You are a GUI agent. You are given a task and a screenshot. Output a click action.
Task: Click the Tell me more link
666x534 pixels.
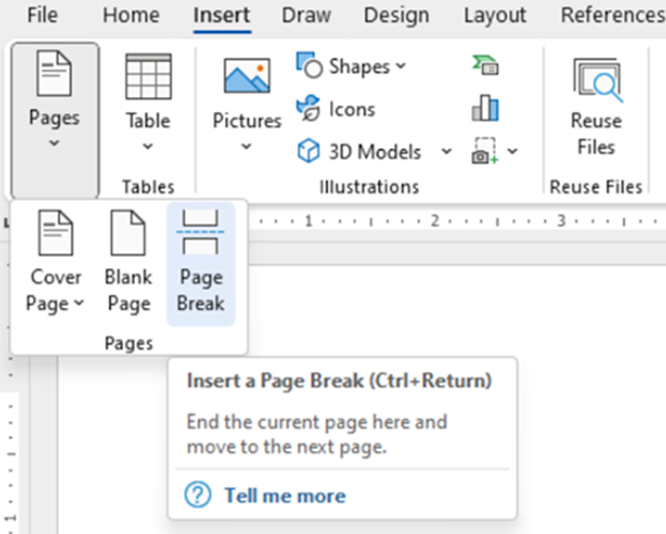[284, 496]
